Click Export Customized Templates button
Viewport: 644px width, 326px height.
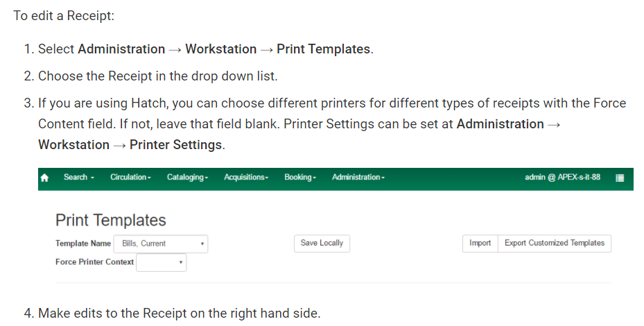click(x=555, y=243)
